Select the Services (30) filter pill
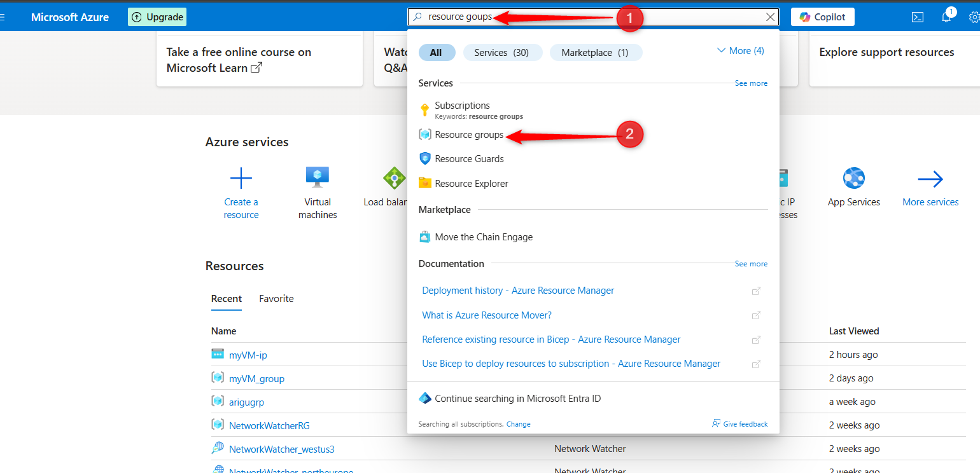980x473 pixels. [x=502, y=53]
